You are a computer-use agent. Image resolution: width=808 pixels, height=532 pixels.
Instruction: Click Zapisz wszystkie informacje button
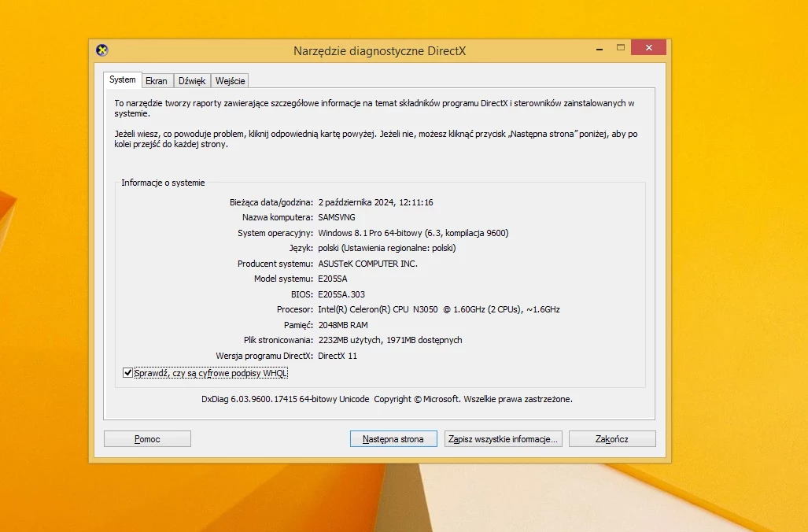point(503,438)
